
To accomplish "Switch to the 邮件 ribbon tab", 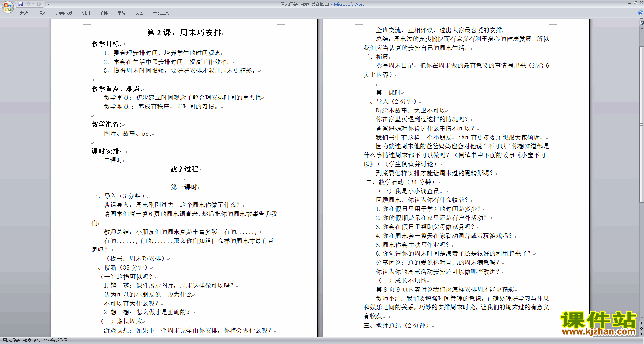I will point(104,13).
